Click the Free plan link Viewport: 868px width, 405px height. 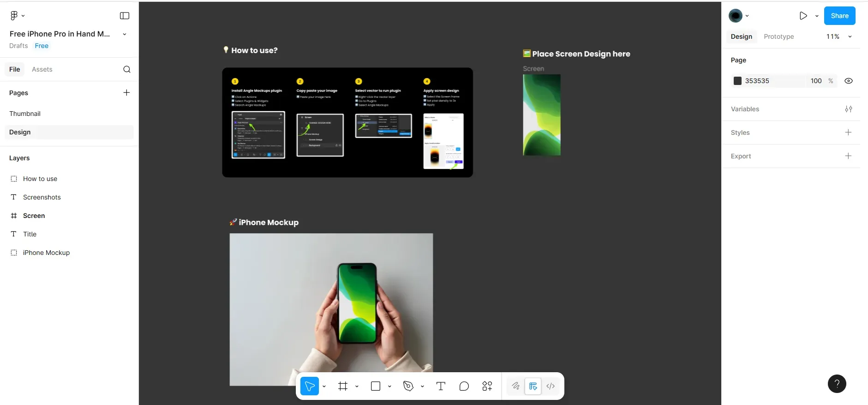tap(42, 46)
